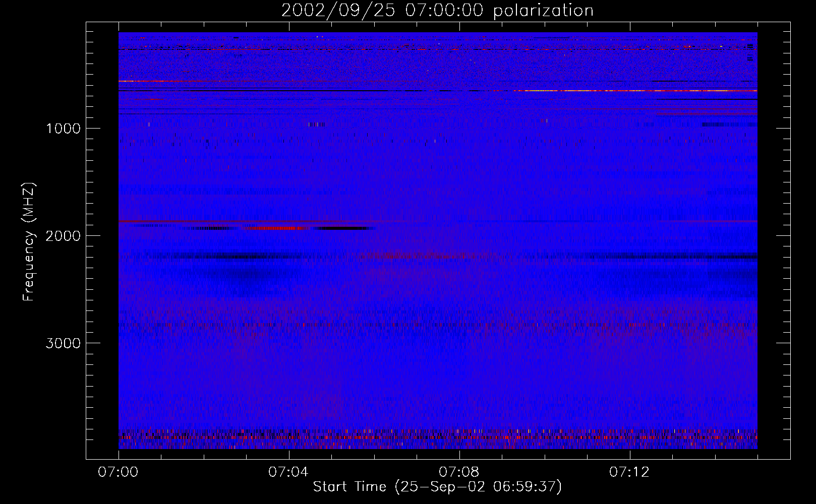The width and height of the screenshot is (816, 504).
Task: Click the 1000 frequency tick label
Action: 63,129
